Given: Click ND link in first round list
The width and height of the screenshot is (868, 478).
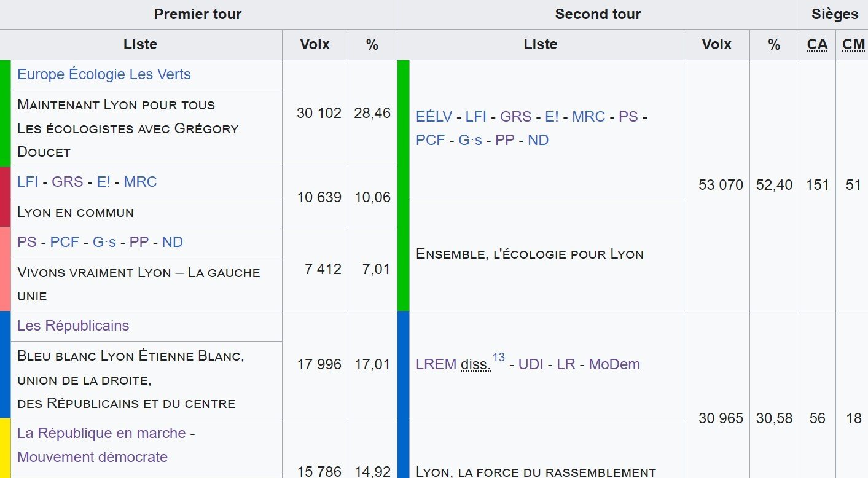Looking at the screenshot, I should [173, 242].
